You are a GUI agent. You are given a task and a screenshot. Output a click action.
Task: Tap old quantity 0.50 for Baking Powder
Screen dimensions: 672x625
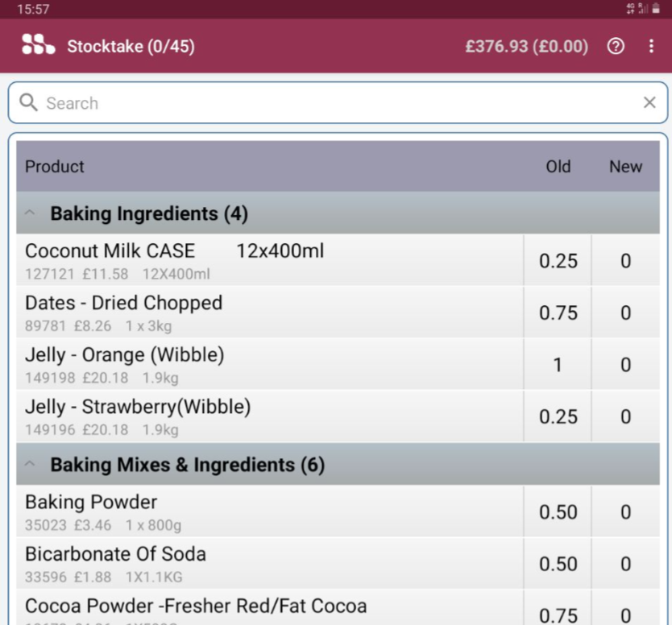pyautogui.click(x=558, y=512)
